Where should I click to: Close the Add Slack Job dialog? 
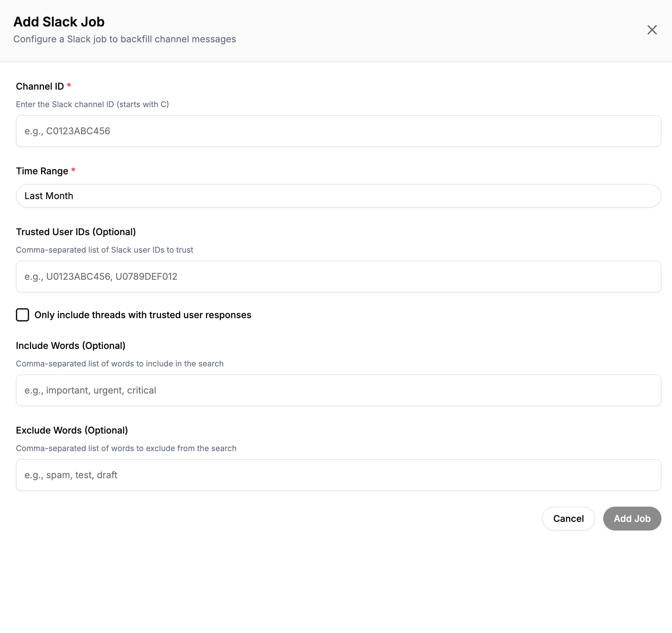[651, 30]
